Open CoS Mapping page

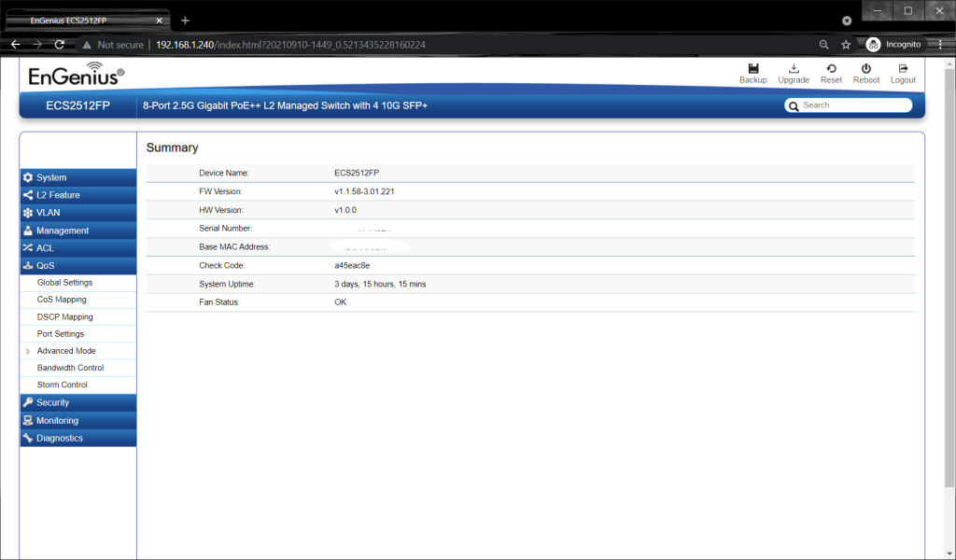(62, 300)
